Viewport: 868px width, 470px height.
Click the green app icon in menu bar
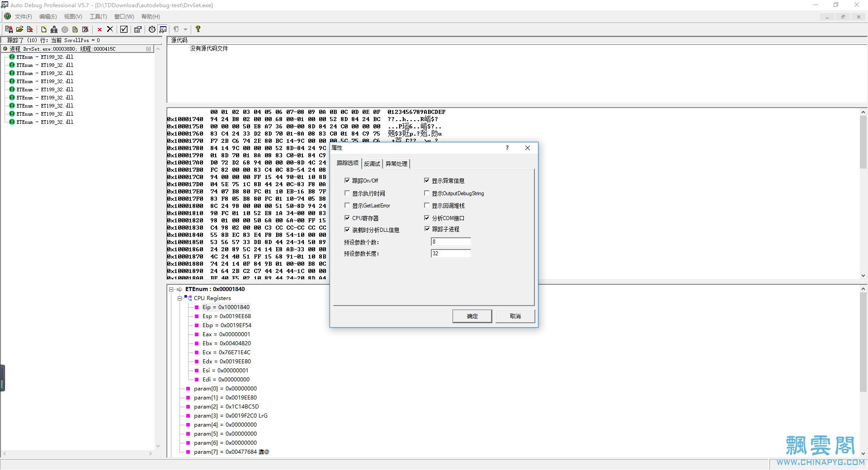(8, 16)
